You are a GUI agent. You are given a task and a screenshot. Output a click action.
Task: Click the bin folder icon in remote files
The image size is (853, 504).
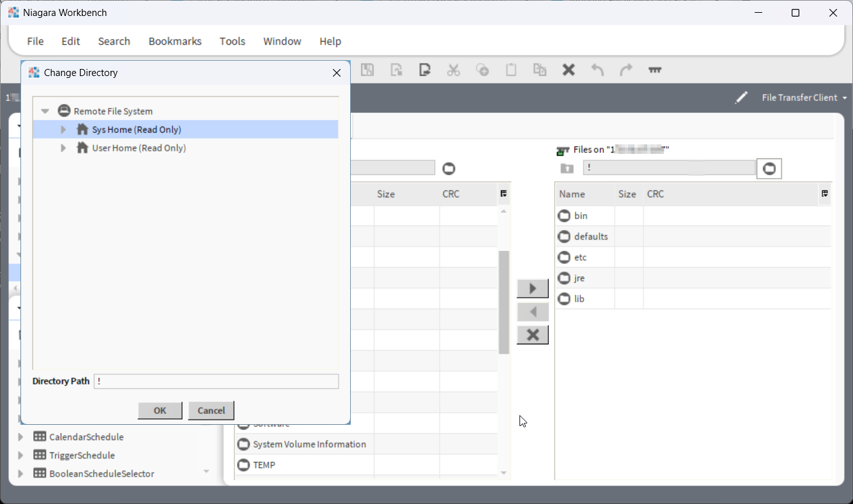click(x=564, y=216)
